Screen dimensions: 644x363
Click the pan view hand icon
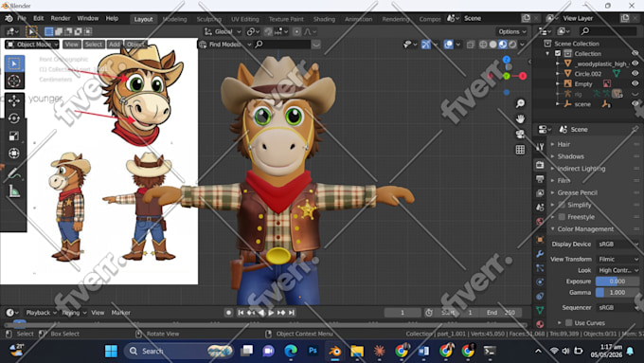click(520, 118)
